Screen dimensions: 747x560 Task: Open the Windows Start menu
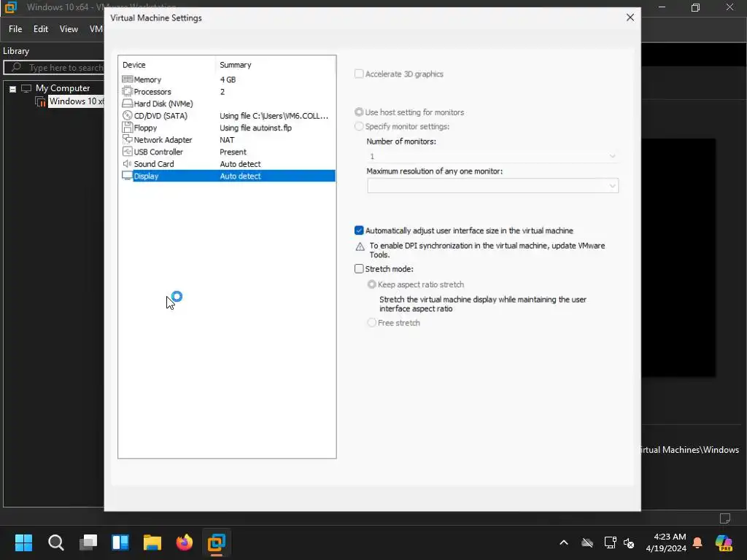[x=23, y=542]
